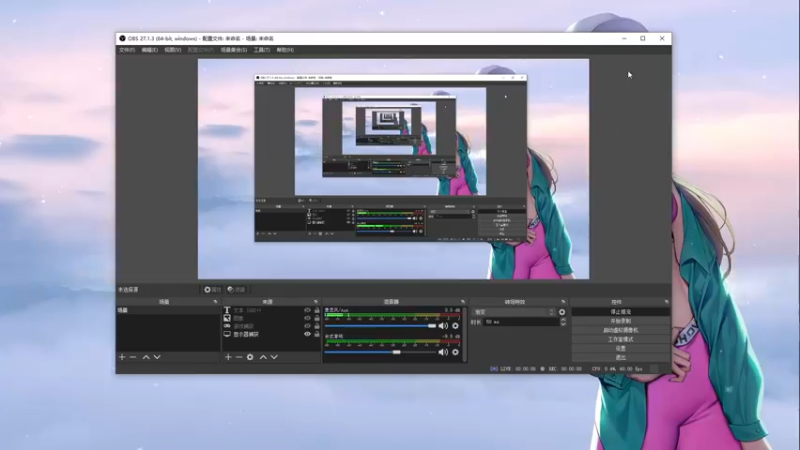The width and height of the screenshot is (800, 450).
Task: Lock the 图像 image source
Action: tap(317, 318)
